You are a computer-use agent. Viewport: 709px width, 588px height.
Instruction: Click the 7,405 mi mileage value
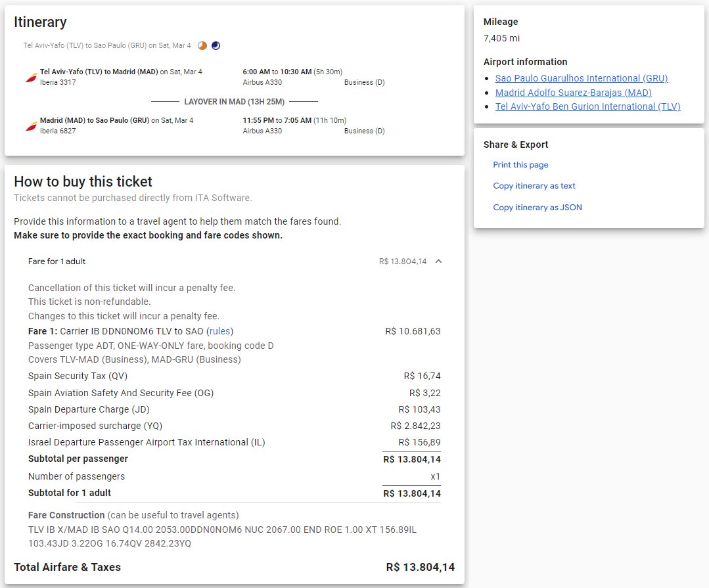(x=501, y=38)
